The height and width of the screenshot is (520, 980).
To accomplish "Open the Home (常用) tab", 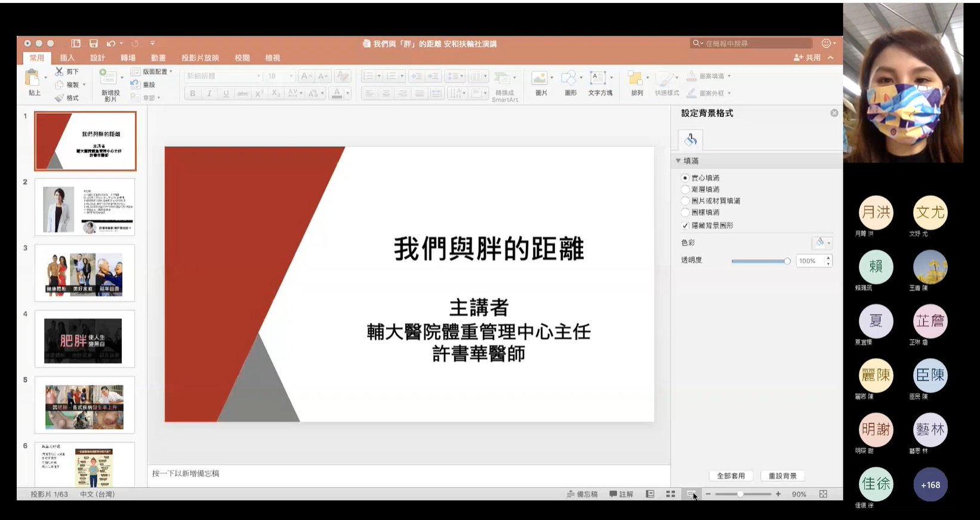I will (x=37, y=58).
